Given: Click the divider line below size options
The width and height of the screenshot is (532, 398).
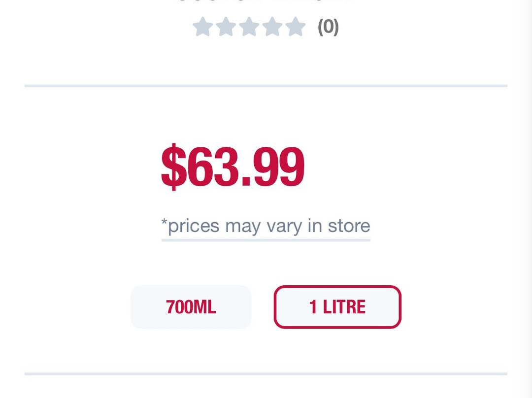Looking at the screenshot, I should pyautogui.click(x=266, y=374).
